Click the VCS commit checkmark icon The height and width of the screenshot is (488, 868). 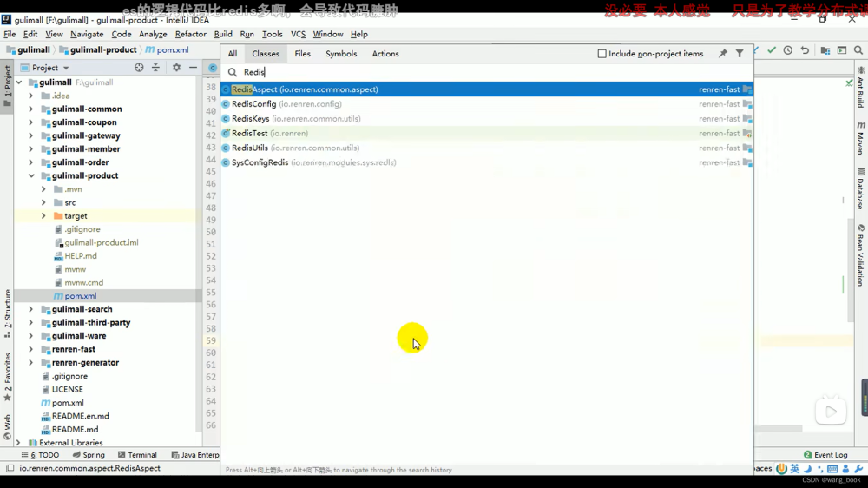click(x=772, y=49)
